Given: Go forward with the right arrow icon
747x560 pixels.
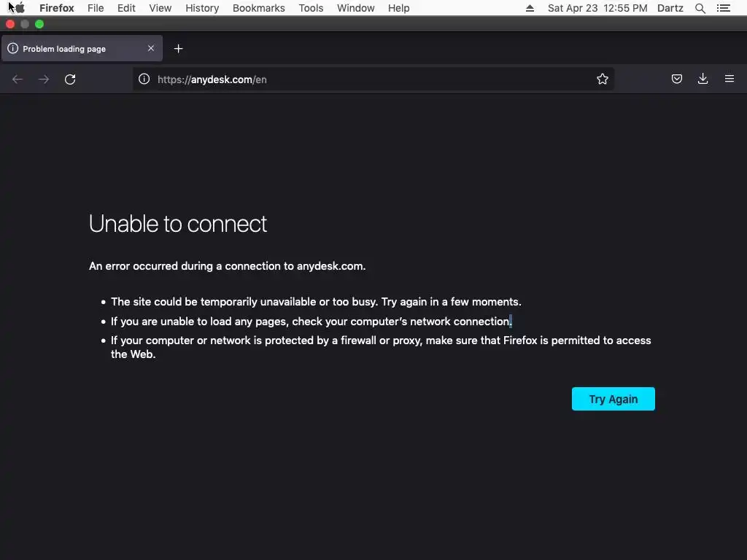Looking at the screenshot, I should [x=43, y=79].
